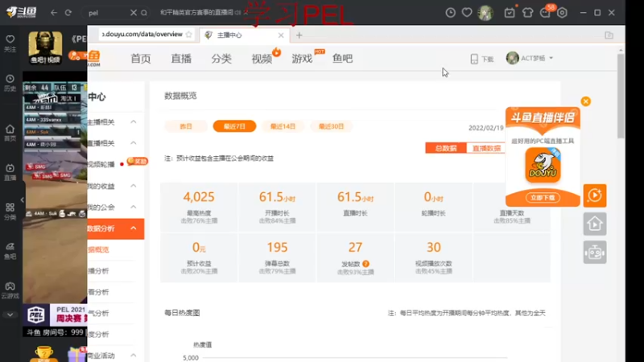Click the user avatar in title bar
Viewport: 644px width, 362px height.
[485, 13]
